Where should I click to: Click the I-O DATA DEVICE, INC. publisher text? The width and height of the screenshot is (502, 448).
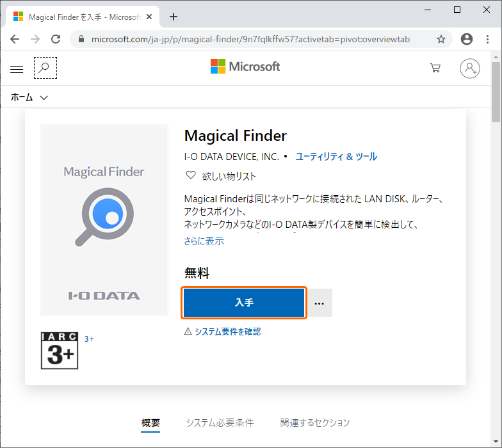[x=232, y=156]
